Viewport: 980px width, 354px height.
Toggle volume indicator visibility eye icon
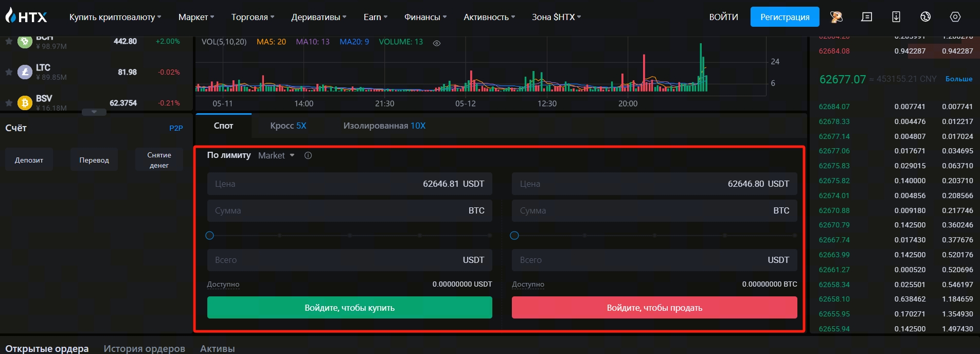point(437,43)
